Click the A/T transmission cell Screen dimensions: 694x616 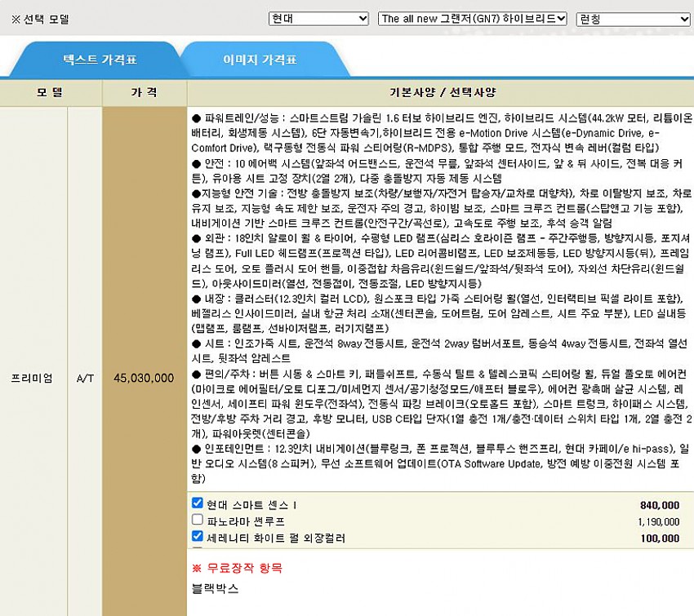[85, 378]
